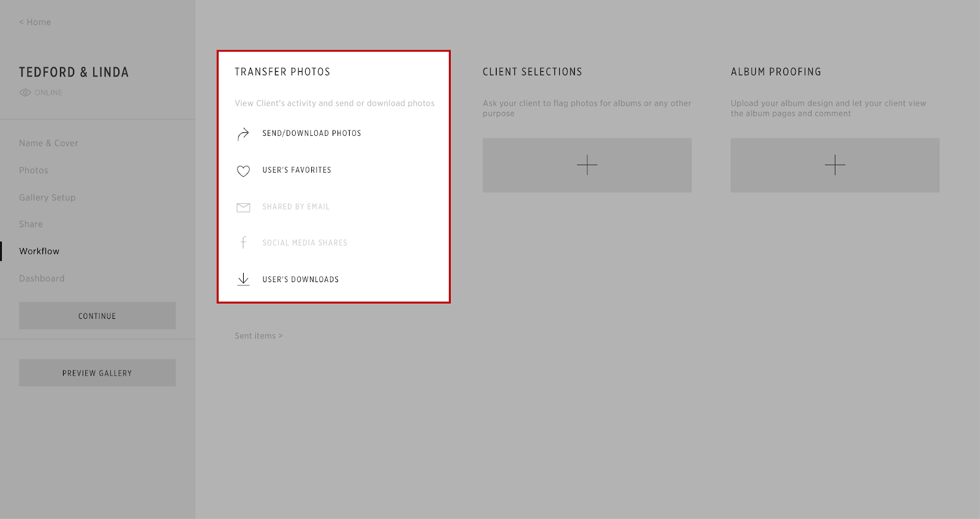Click the download arrow icon for User's Downloads
The width and height of the screenshot is (980, 519).
pyautogui.click(x=243, y=280)
